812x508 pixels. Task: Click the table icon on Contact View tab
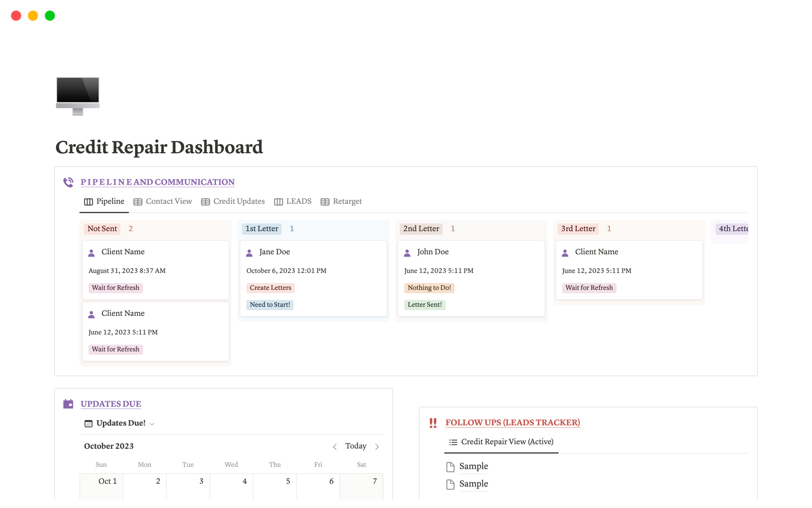click(x=138, y=202)
